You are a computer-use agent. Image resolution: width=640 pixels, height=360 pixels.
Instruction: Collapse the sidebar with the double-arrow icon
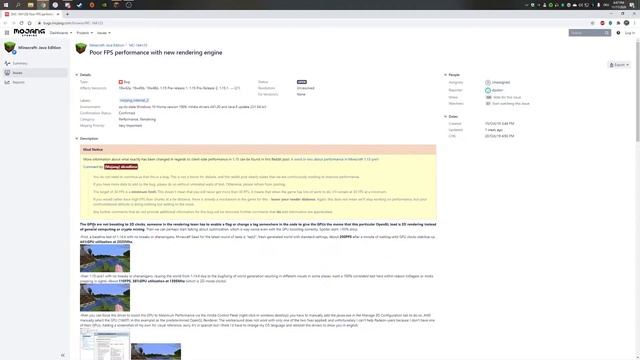pyautogui.click(x=62, y=355)
